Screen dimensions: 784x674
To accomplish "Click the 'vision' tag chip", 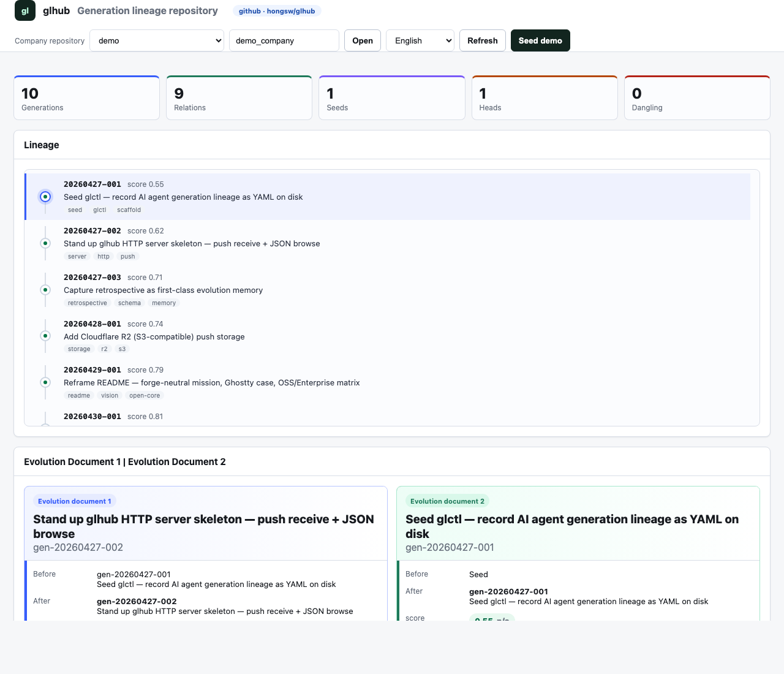I will click(110, 396).
